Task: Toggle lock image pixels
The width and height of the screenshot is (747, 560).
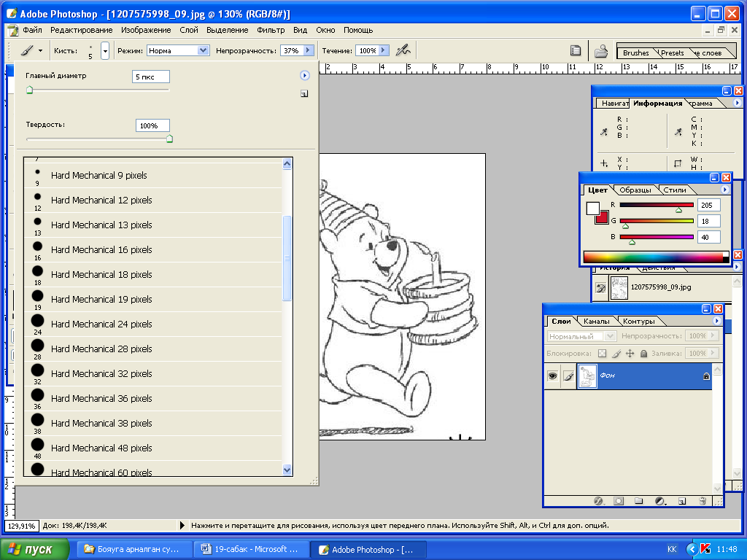Action: (x=616, y=354)
